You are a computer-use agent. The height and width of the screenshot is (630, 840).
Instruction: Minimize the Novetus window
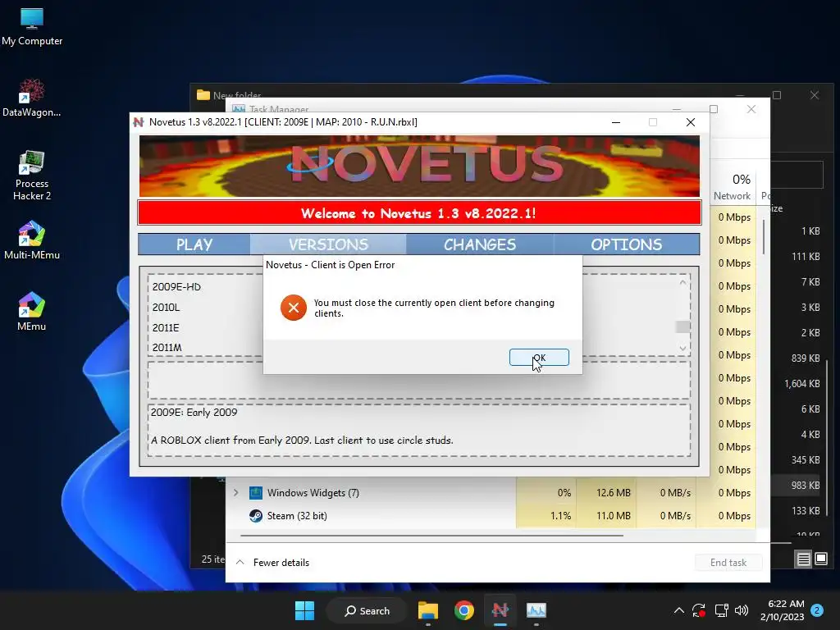coord(616,122)
